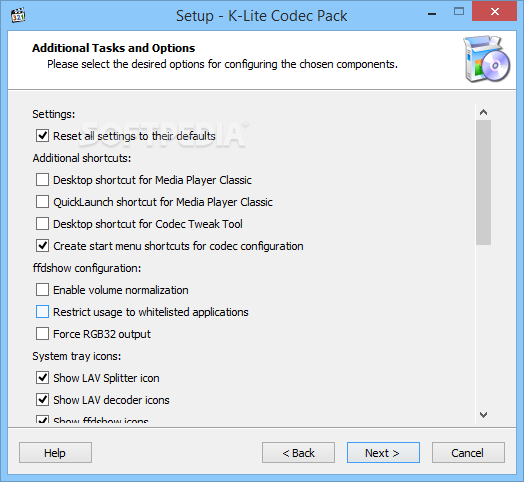Uncheck Create start menu shortcuts for codec configuration
Viewport: 524px width, 482px height.
pyautogui.click(x=42, y=246)
